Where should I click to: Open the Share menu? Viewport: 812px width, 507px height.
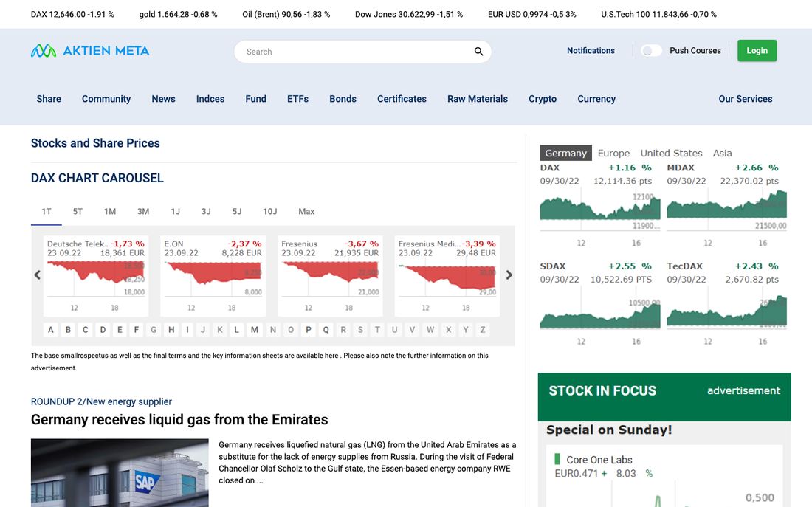pos(49,99)
